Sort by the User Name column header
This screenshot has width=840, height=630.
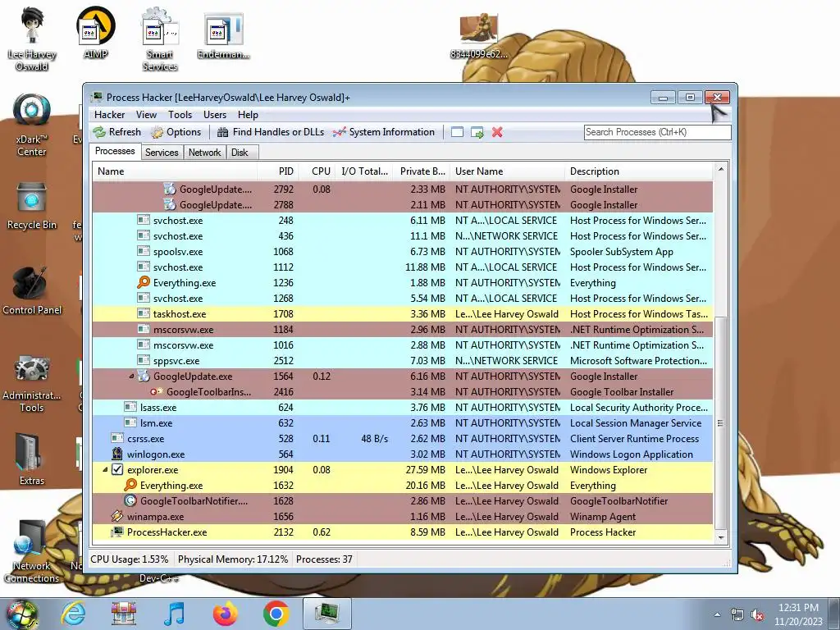click(x=507, y=171)
